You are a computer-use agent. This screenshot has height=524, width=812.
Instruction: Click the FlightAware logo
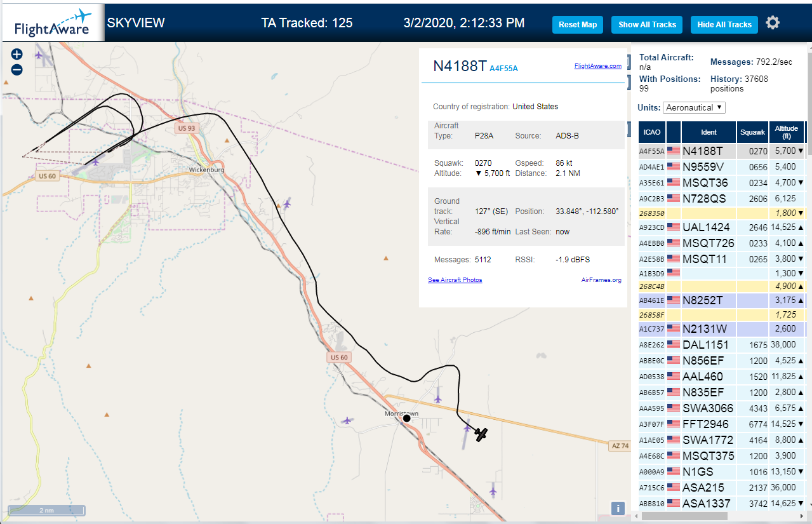pyautogui.click(x=52, y=24)
